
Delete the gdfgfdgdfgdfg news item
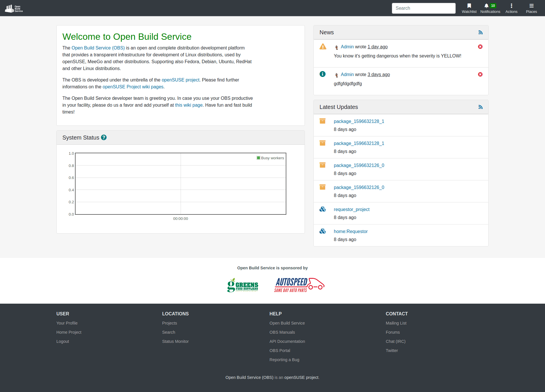click(x=480, y=74)
